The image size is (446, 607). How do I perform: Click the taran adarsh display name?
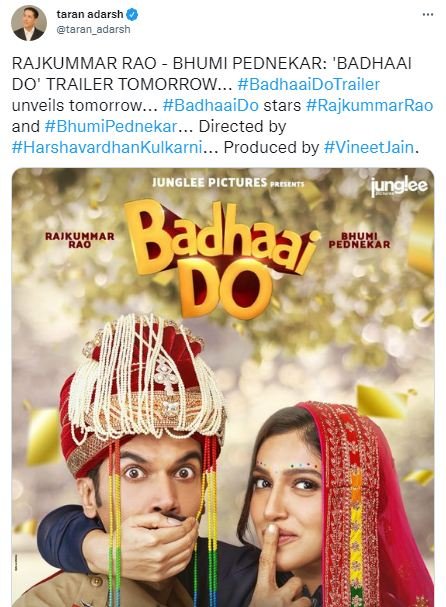90,14
